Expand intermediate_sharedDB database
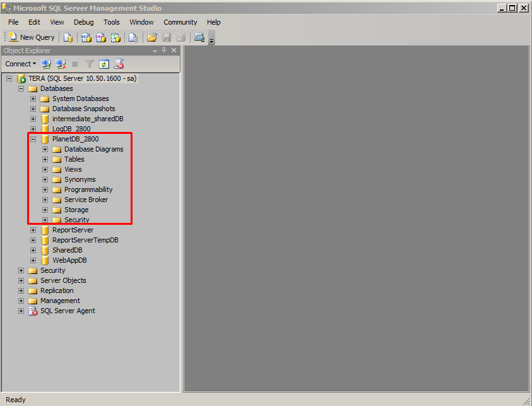Image resolution: width=532 pixels, height=406 pixels. tap(33, 119)
